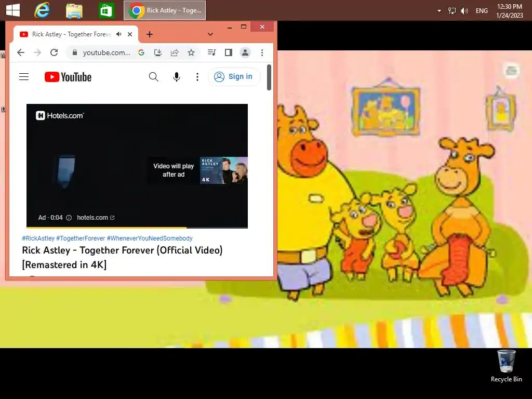Search with your voice microphone
532x399 pixels.
coord(177,77)
